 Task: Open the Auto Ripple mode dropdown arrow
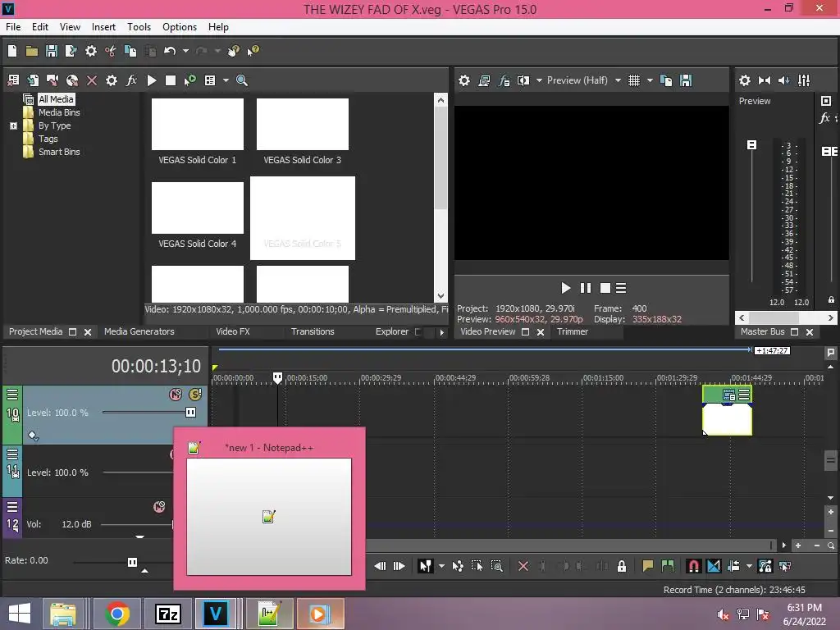pos(749,566)
